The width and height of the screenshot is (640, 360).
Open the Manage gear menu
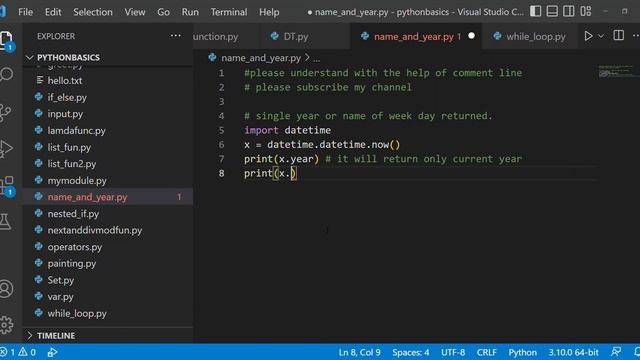pos(6,325)
